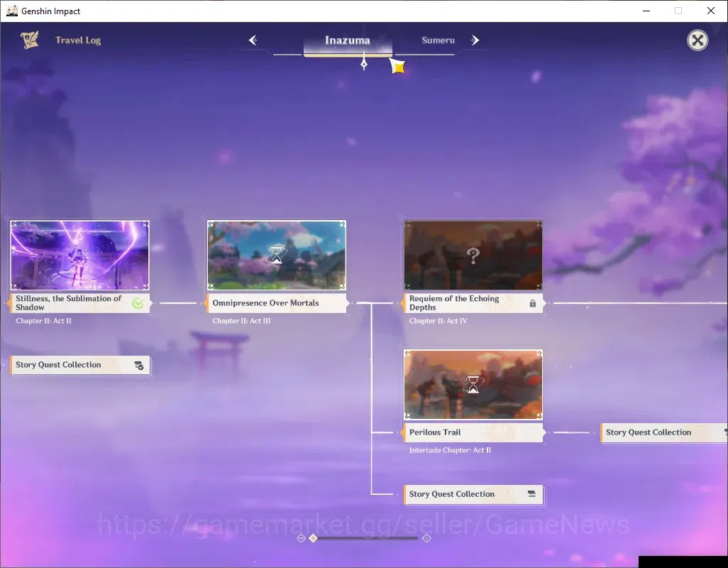Open the right-side Story Quest Collection
Image resolution: width=728 pixels, height=568 pixels.
664,432
